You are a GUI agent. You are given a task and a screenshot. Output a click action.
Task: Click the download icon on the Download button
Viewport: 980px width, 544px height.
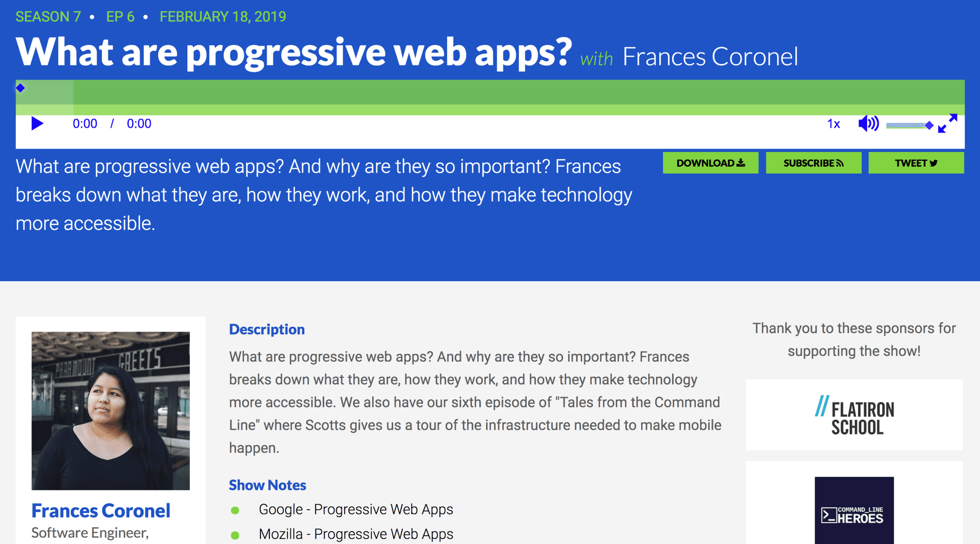pos(741,162)
